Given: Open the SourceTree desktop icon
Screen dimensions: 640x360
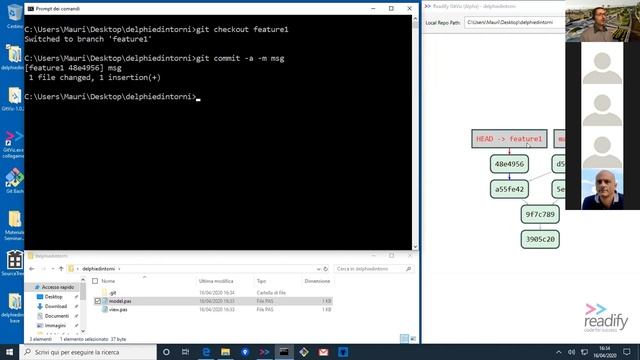Looking at the screenshot, I should (x=14, y=263).
